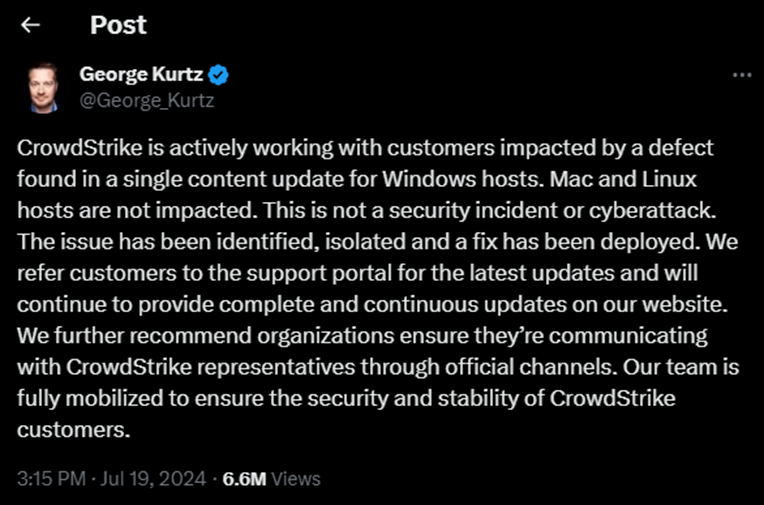Open the @George_Kurtz handle link
Viewport: 764px width, 505px height.
pyautogui.click(x=147, y=100)
